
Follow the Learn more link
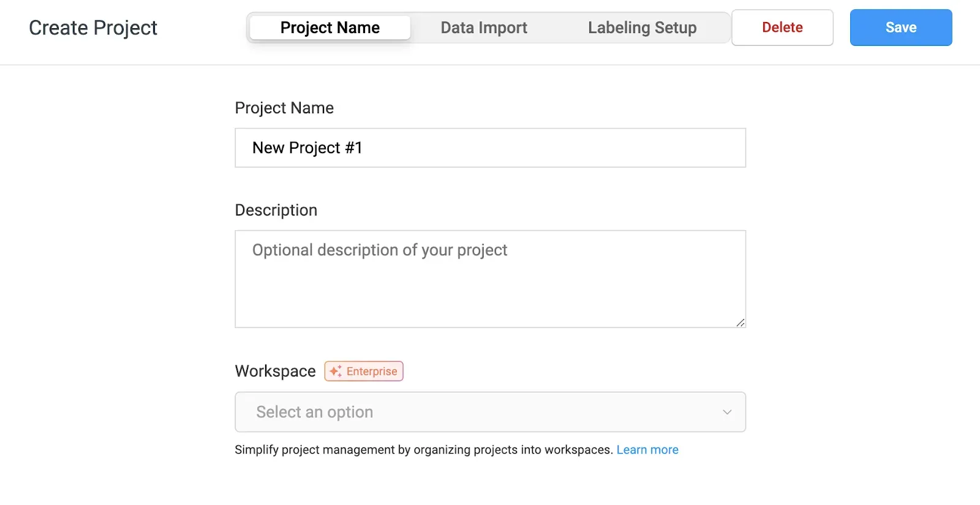tap(647, 450)
